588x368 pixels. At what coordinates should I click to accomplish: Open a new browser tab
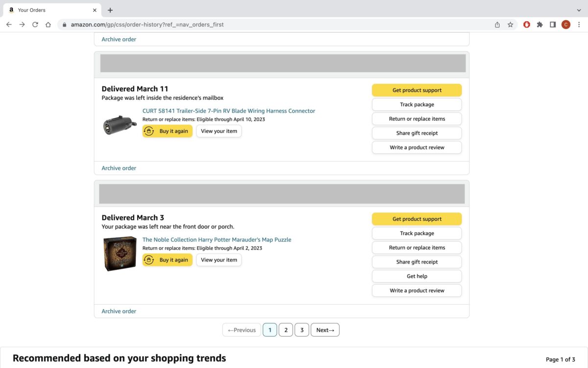110,10
